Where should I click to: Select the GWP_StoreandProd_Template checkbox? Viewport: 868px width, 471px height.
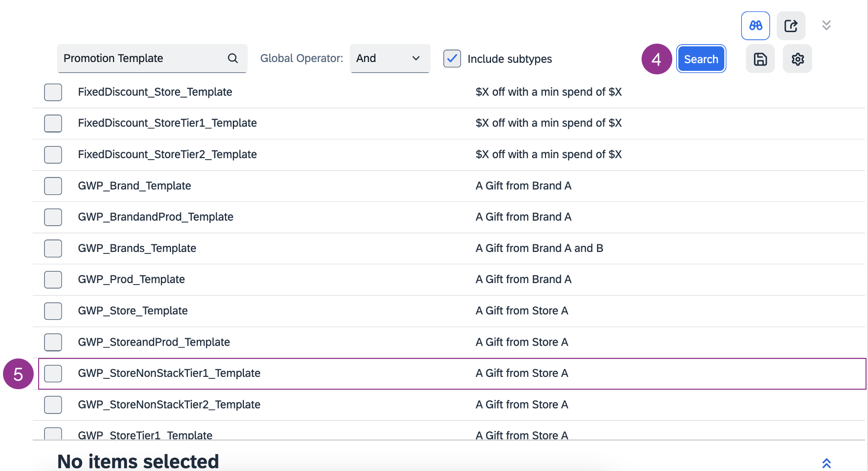click(53, 342)
